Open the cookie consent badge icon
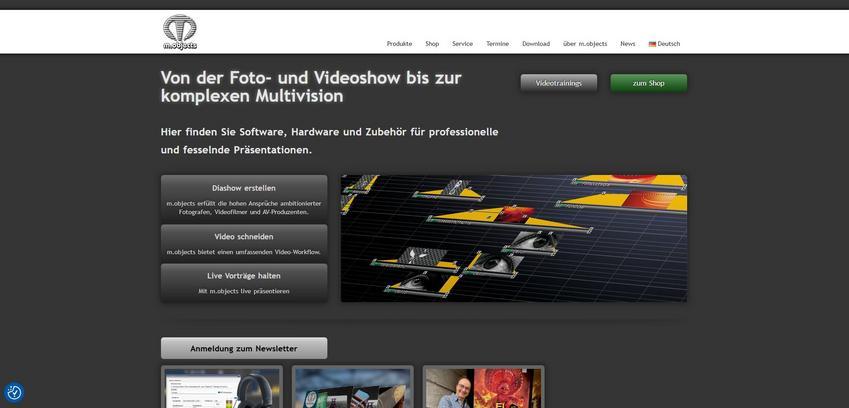 pyautogui.click(x=14, y=393)
